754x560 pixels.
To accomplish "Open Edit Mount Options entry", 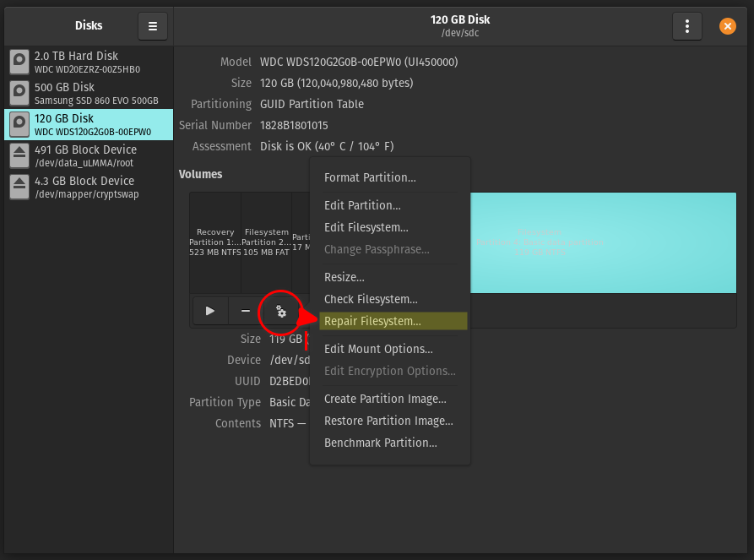I will [378, 349].
